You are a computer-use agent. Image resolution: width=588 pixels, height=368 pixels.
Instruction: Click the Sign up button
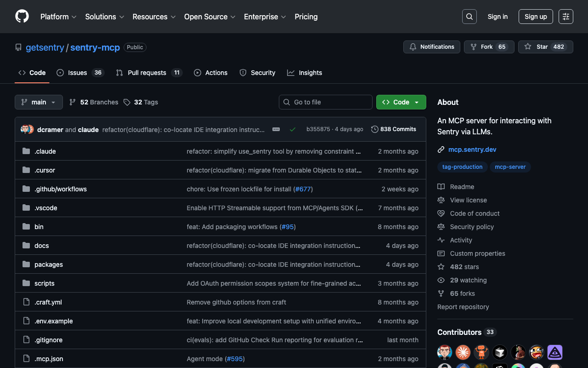click(535, 17)
